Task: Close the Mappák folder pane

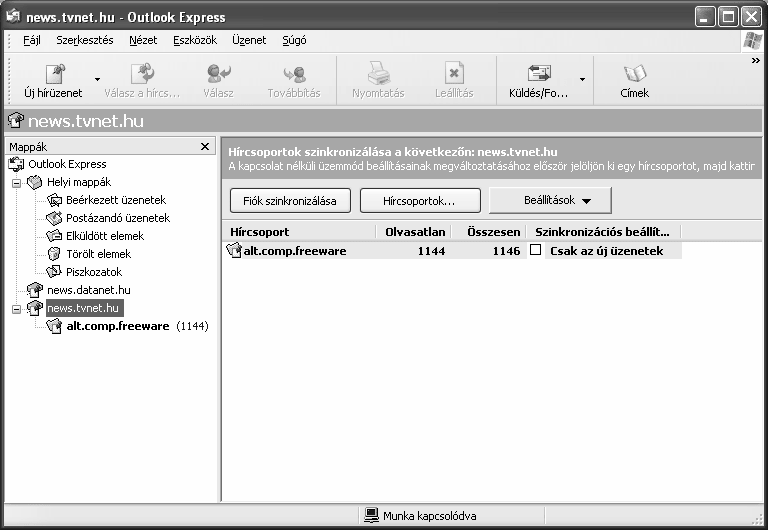Action: [205, 146]
